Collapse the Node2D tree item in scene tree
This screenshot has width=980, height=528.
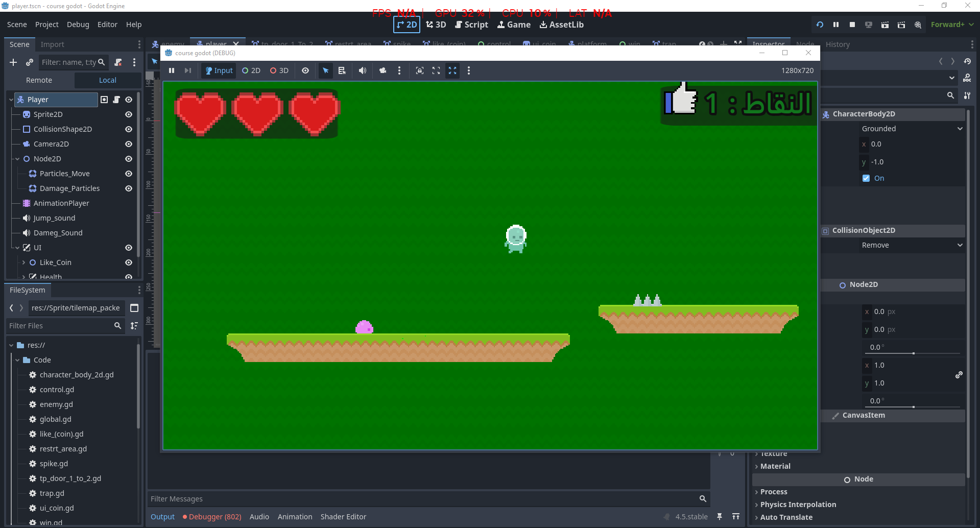coord(17,159)
